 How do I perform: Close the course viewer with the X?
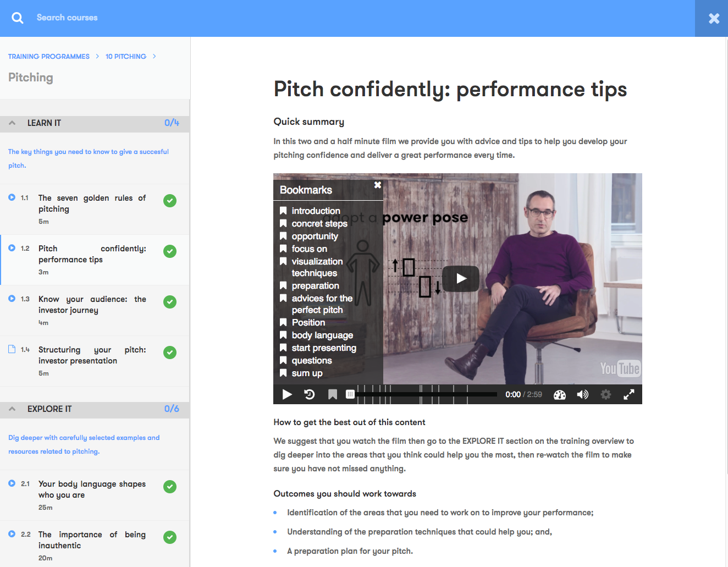point(714,19)
